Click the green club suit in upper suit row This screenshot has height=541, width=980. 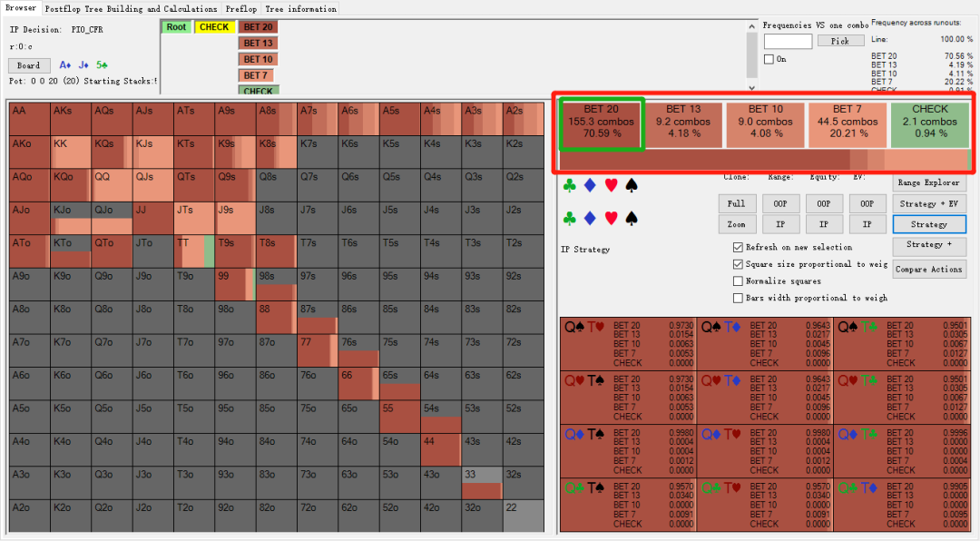(569, 185)
